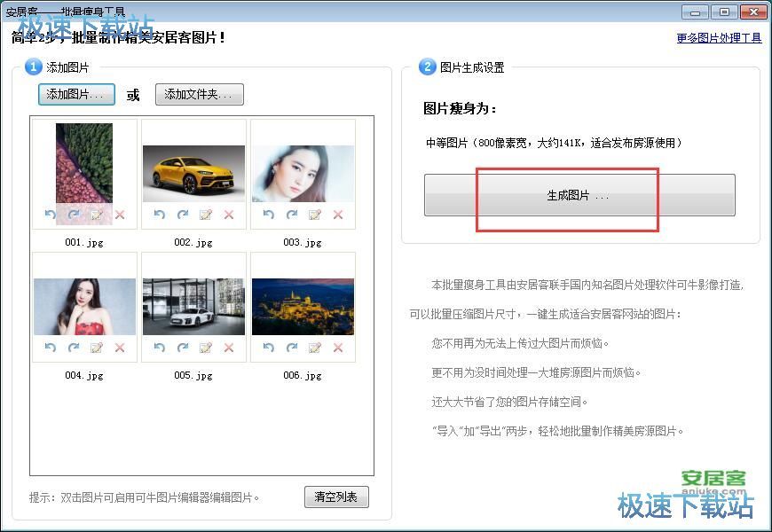Delete 001.jpg using the X icon
This screenshot has height=532, width=772.
click(120, 215)
